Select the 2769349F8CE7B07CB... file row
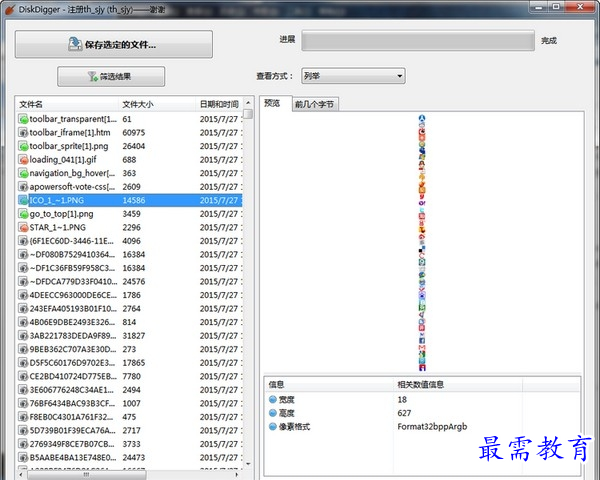 [130, 444]
